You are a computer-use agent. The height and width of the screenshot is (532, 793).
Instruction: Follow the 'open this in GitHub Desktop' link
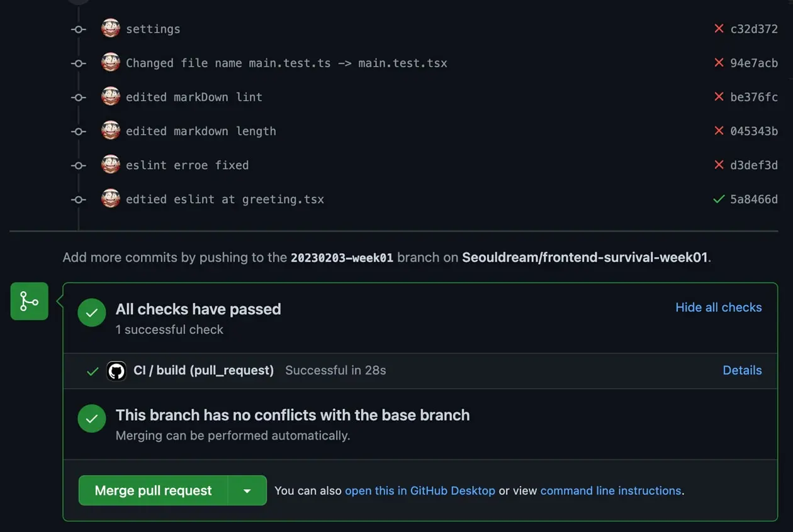tap(420, 490)
